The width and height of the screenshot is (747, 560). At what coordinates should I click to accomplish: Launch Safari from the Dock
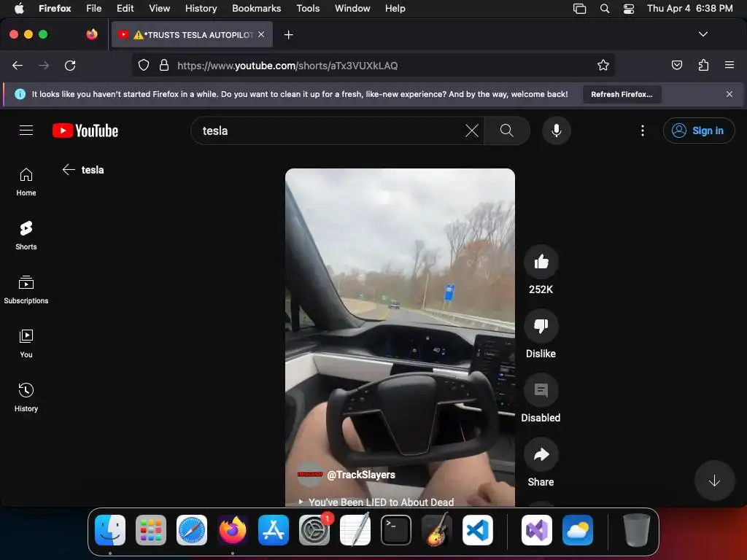192,530
